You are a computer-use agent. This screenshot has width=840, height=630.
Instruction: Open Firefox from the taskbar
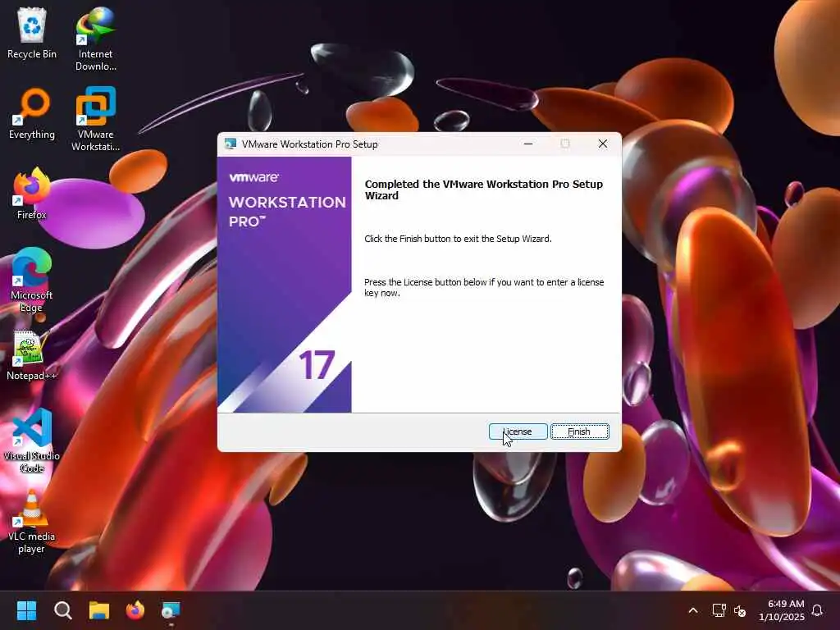point(135,610)
